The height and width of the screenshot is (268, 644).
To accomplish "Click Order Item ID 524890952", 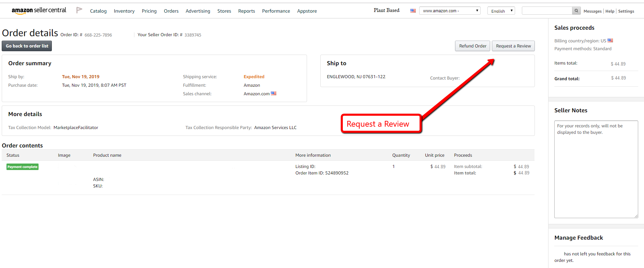I will click(x=322, y=173).
